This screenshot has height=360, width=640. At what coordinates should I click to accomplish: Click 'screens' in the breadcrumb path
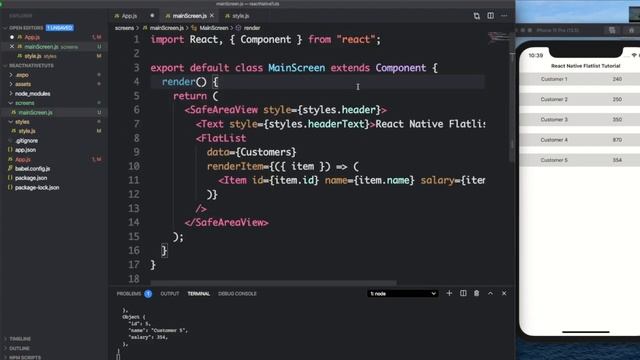click(124, 28)
